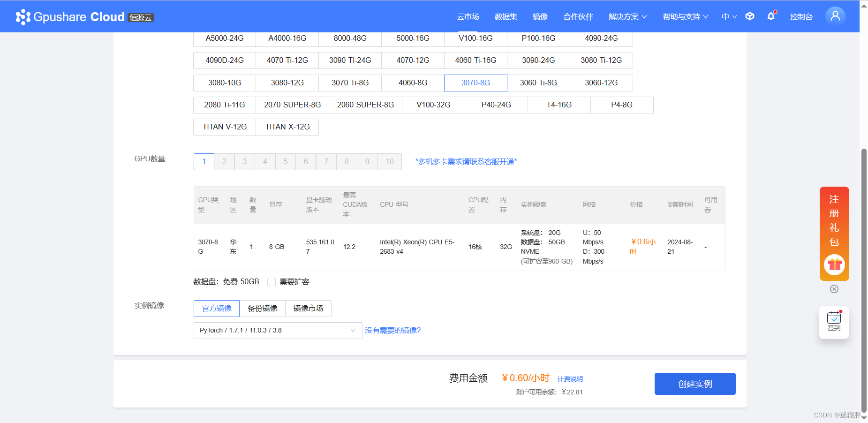The width and height of the screenshot is (868, 423).
Task: Open the 计费说明 billing link
Action: tap(570, 379)
